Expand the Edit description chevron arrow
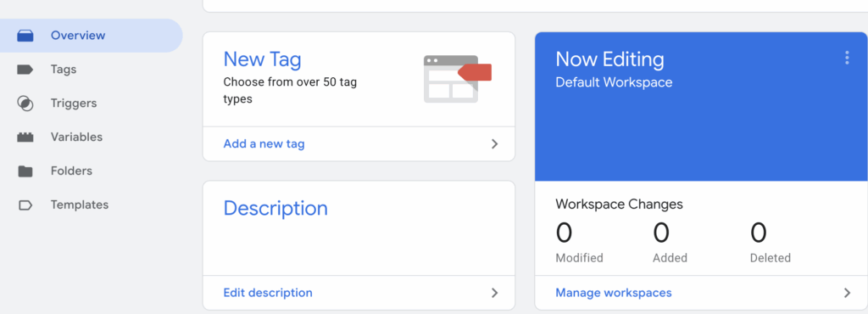Viewport: 868px width, 314px height. click(x=495, y=293)
